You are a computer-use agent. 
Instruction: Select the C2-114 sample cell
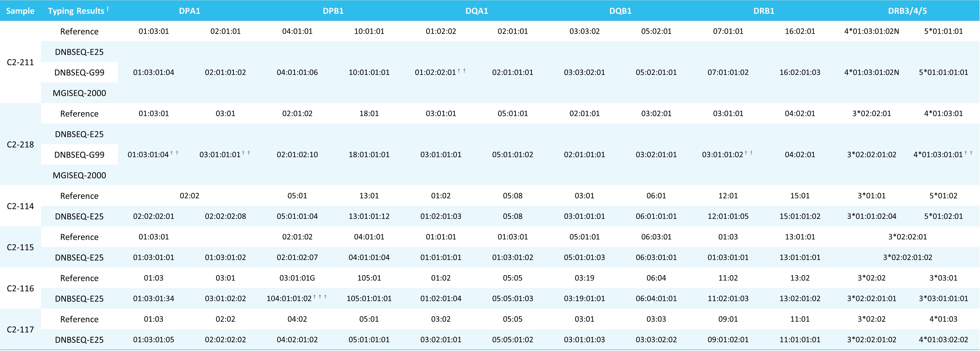20,206
